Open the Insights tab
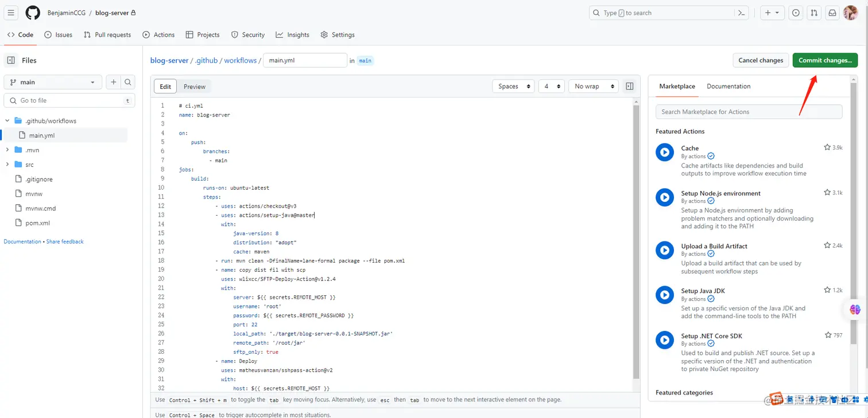The image size is (868, 418). click(292, 34)
